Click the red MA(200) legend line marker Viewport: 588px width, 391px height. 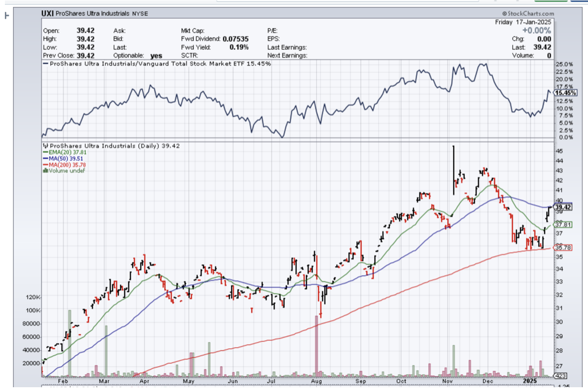click(x=45, y=165)
